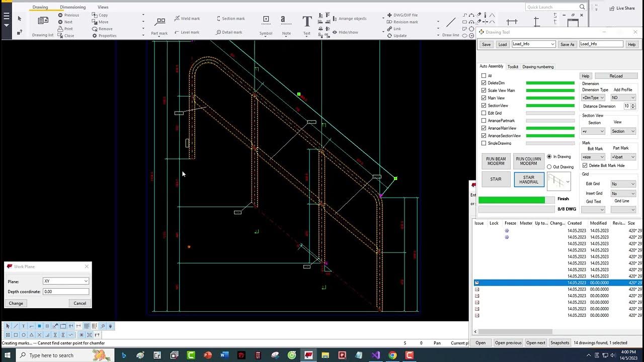644x362 pixels.
Task: Open Visual Studio from taskbar
Action: coord(376,355)
